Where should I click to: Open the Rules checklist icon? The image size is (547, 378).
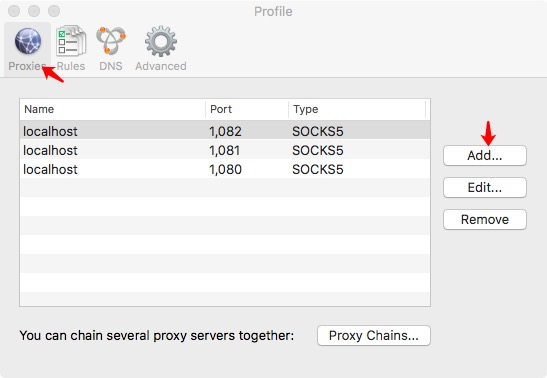click(x=71, y=40)
